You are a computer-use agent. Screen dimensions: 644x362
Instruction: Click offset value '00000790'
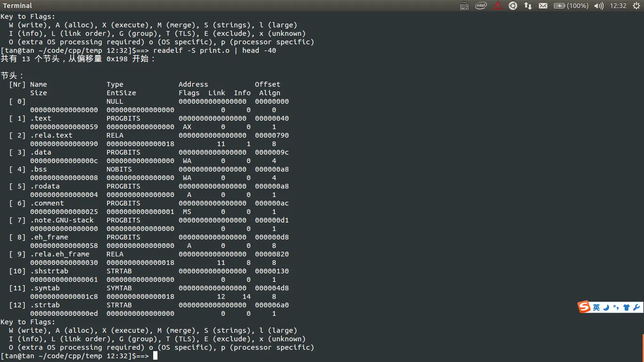tap(272, 135)
